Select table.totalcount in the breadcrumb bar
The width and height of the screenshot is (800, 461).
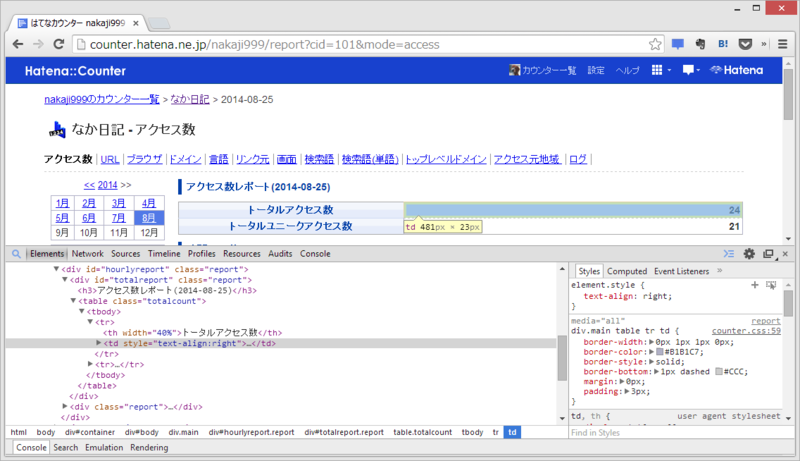(422, 432)
